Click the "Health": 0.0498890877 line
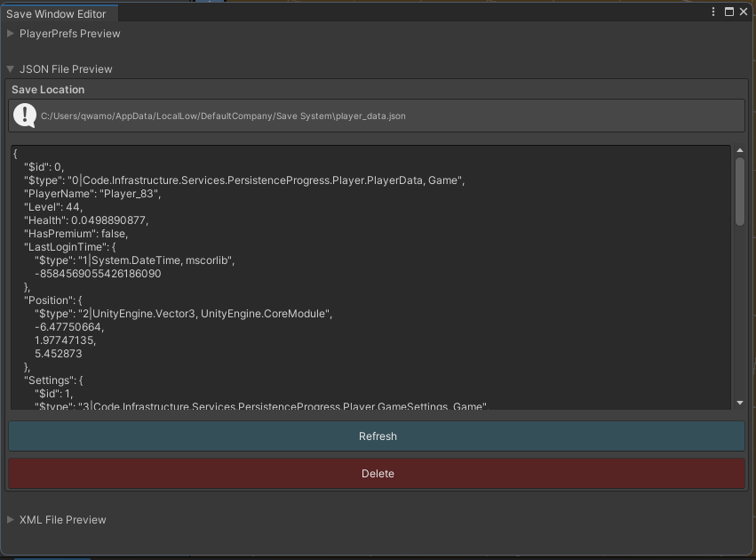 pos(86,220)
